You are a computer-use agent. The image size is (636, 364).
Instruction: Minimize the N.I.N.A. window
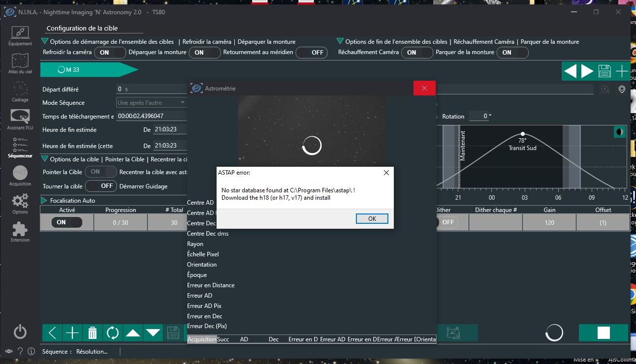point(572,12)
